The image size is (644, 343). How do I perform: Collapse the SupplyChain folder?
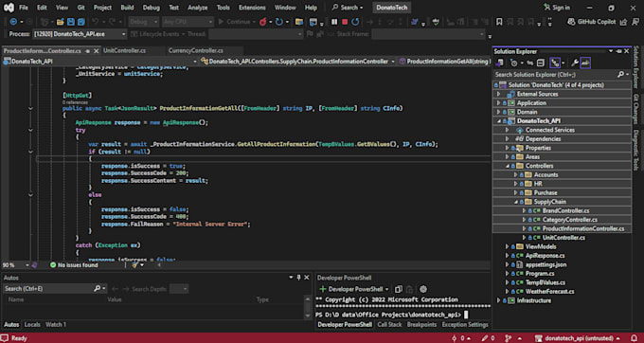515,202
